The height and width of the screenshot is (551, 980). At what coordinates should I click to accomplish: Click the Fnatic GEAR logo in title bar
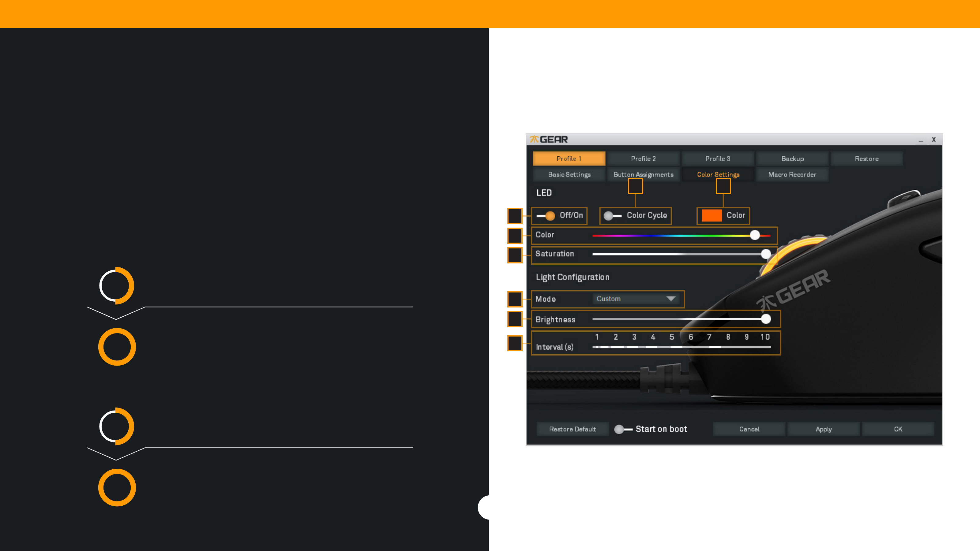549,140
